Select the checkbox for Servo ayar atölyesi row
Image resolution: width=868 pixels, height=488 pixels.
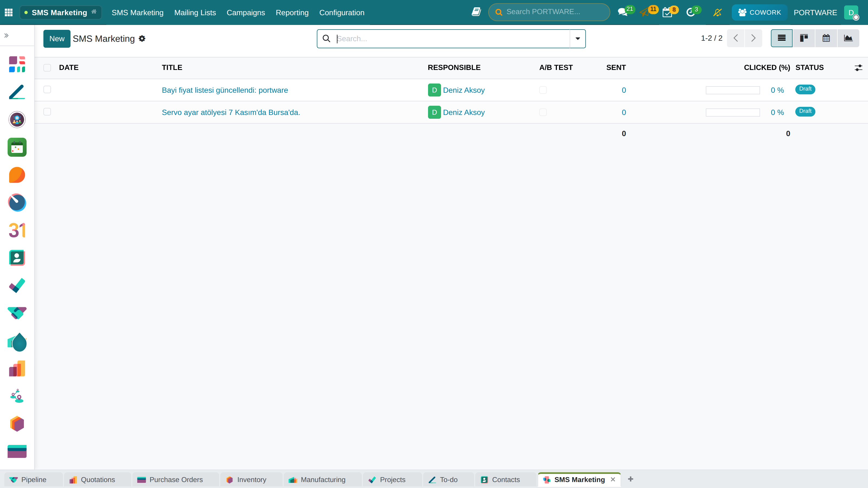[x=47, y=112]
